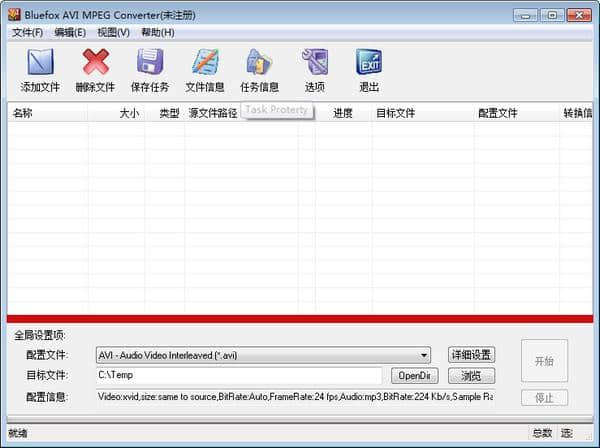Image resolution: width=600 pixels, height=448 pixels.
Task: Minimize the Bluefox converter window
Action: point(525,15)
